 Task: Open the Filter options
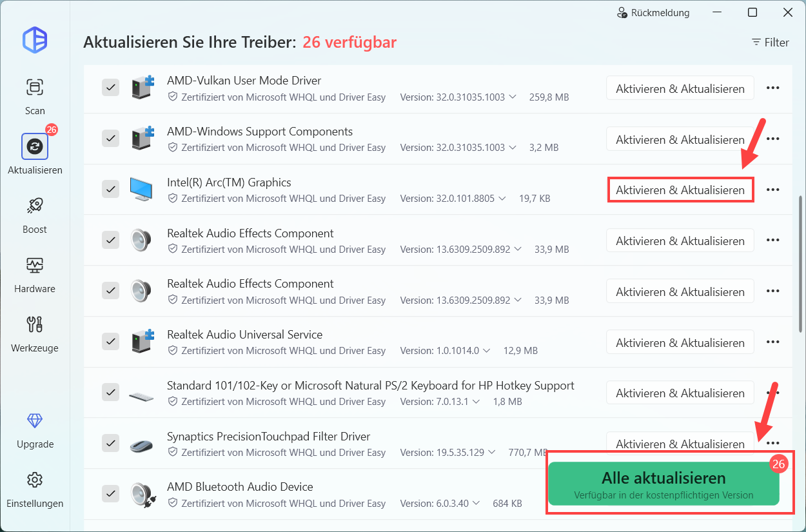pos(770,43)
